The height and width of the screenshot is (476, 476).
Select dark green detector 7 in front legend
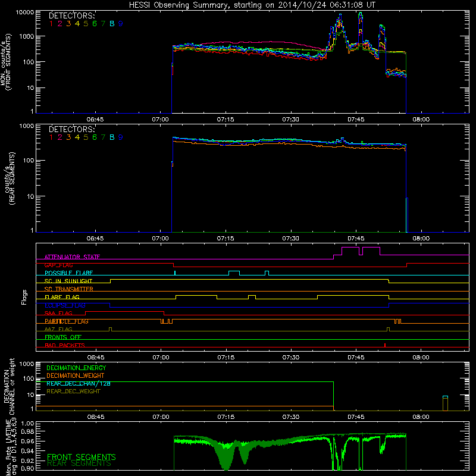103,24
